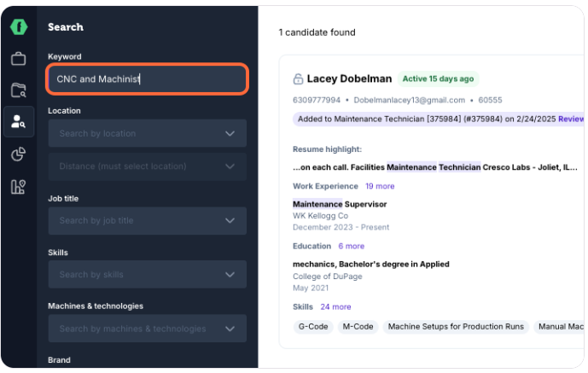Click the mechanics, Bachelor's degree in Applied text
The height and width of the screenshot is (373, 588).
tap(371, 265)
